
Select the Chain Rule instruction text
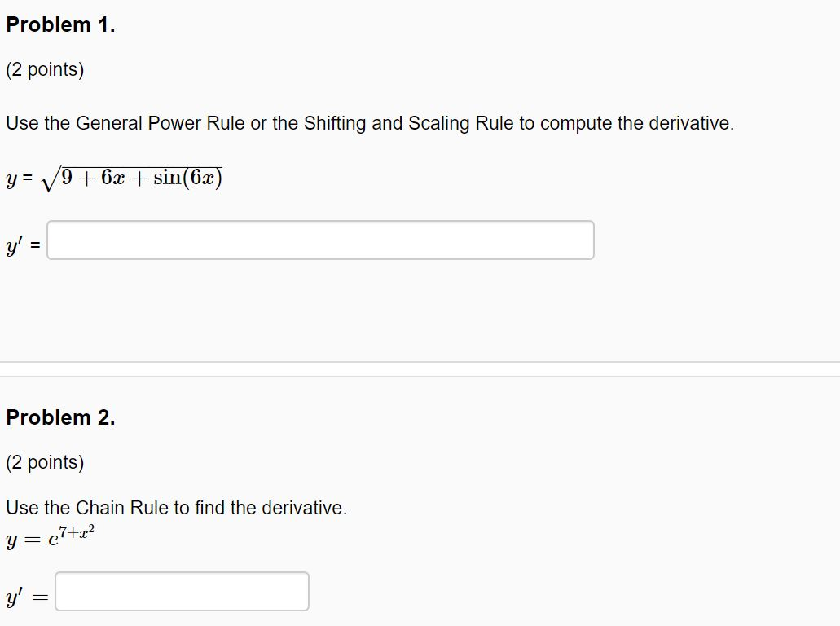click(x=175, y=507)
